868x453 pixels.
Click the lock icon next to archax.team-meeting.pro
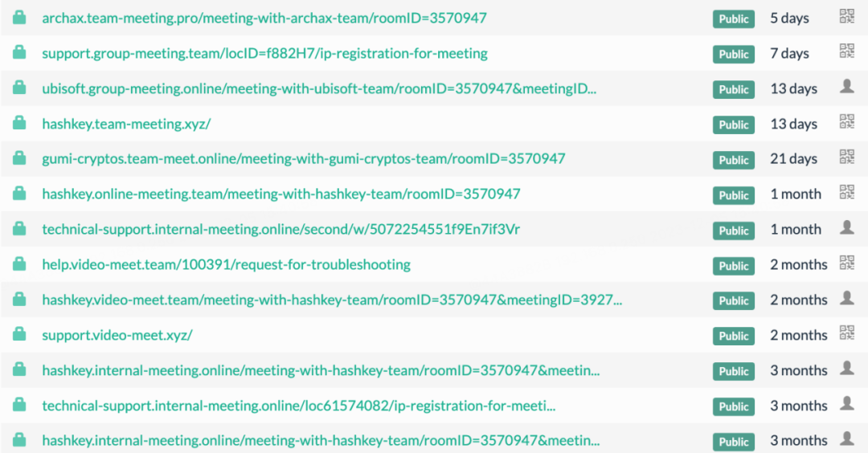(19, 17)
